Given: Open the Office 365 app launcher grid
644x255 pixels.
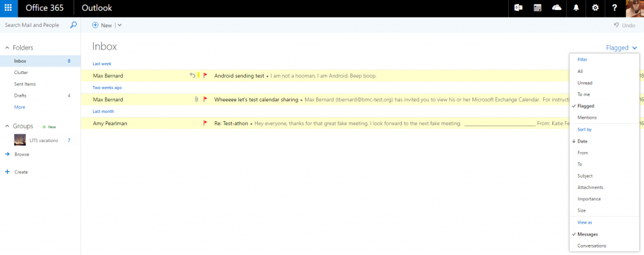Looking at the screenshot, I should tap(8, 8).
